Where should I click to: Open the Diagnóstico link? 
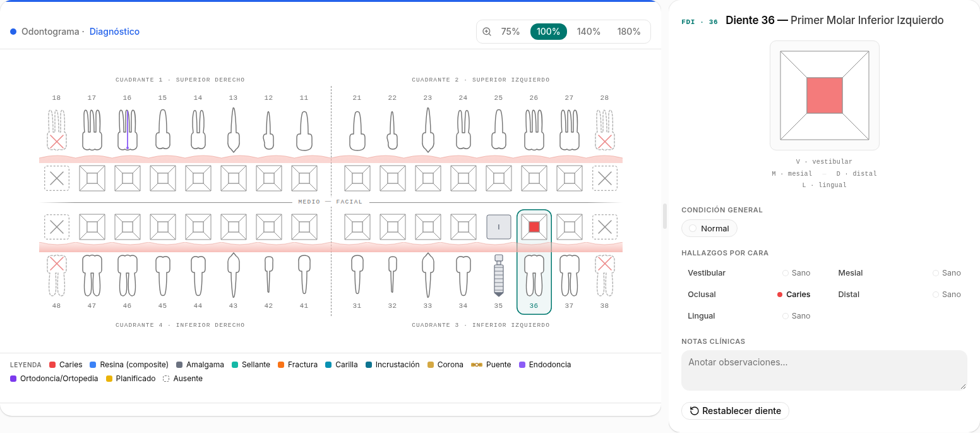click(114, 32)
